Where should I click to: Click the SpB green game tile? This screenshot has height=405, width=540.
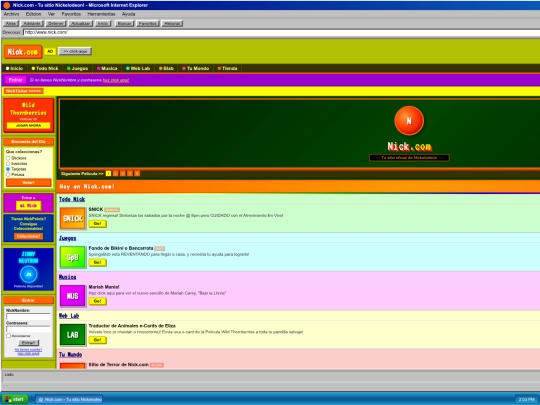(x=72, y=257)
